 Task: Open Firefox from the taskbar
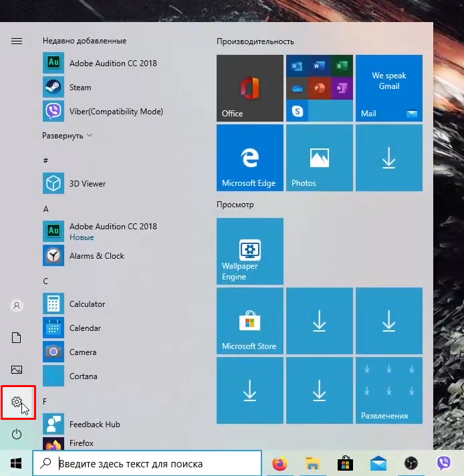pos(280,463)
